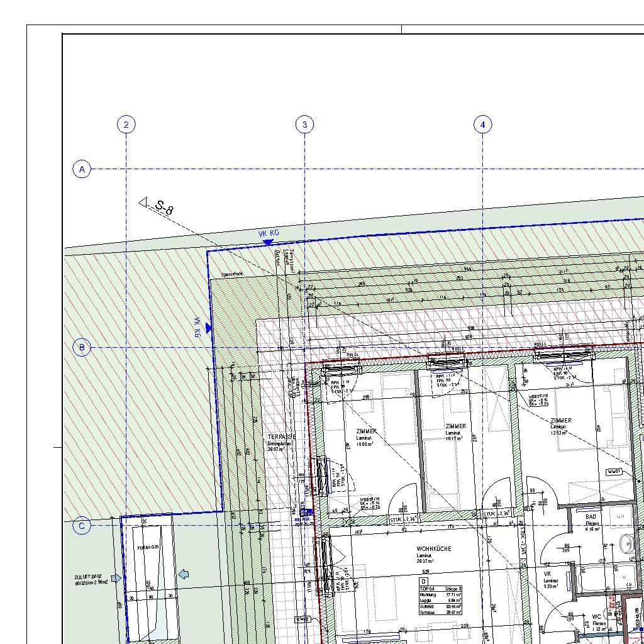Image resolution: width=644 pixels, height=644 pixels.
Task: Click grid axis bubble number 4
Action: (x=483, y=125)
